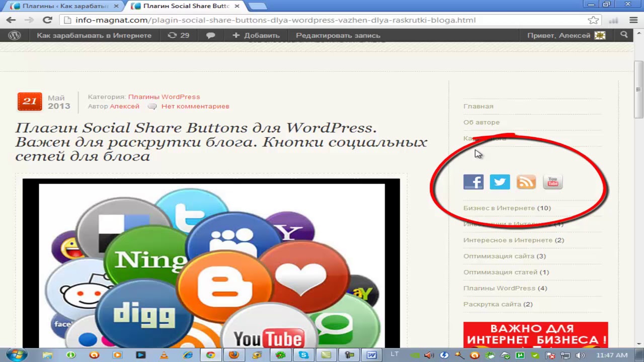Viewport: 644px width, 362px height.
Task: Open category 'Бизнес в Интернете' (10)
Action: tap(499, 208)
